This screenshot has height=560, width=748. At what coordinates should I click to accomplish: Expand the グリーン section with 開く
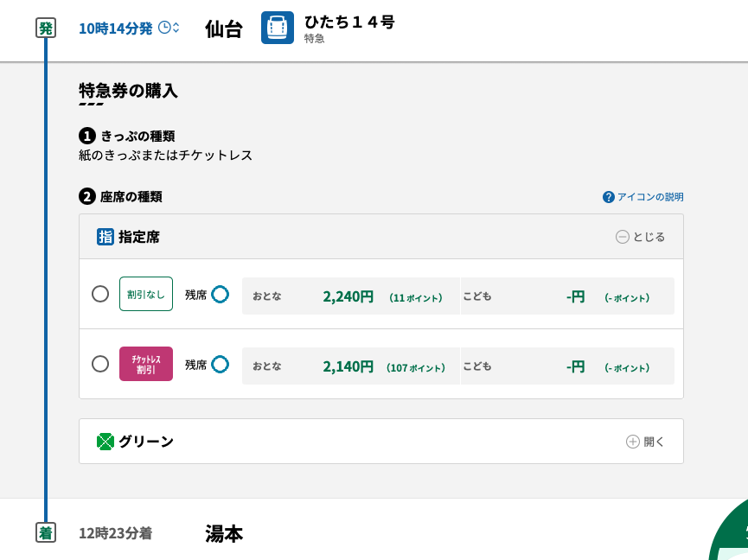646,442
